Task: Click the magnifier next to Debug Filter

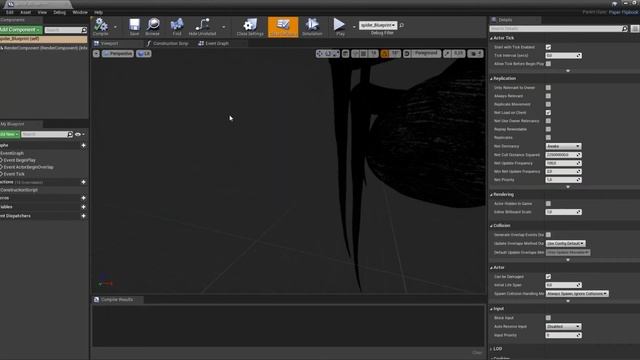Action: [402, 25]
